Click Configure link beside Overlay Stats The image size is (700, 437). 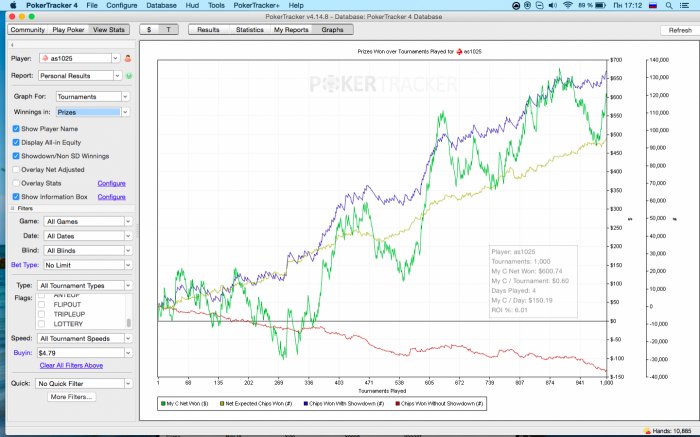112,183
